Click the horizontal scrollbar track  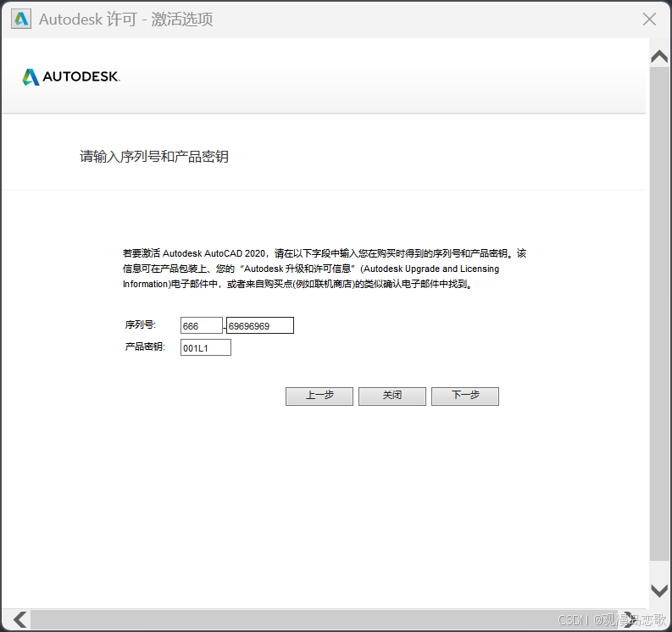coord(324,619)
